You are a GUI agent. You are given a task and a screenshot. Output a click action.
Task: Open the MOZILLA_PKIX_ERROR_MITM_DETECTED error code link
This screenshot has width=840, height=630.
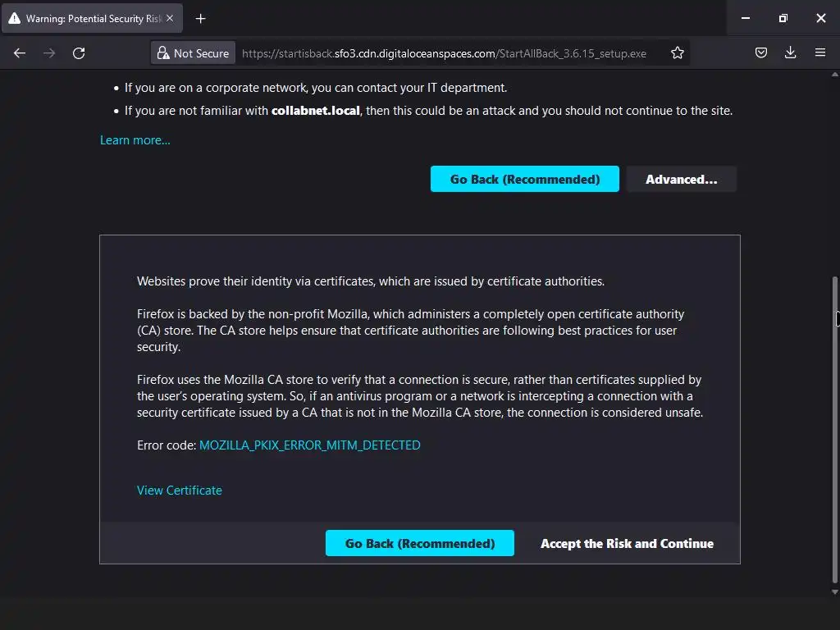tap(309, 445)
